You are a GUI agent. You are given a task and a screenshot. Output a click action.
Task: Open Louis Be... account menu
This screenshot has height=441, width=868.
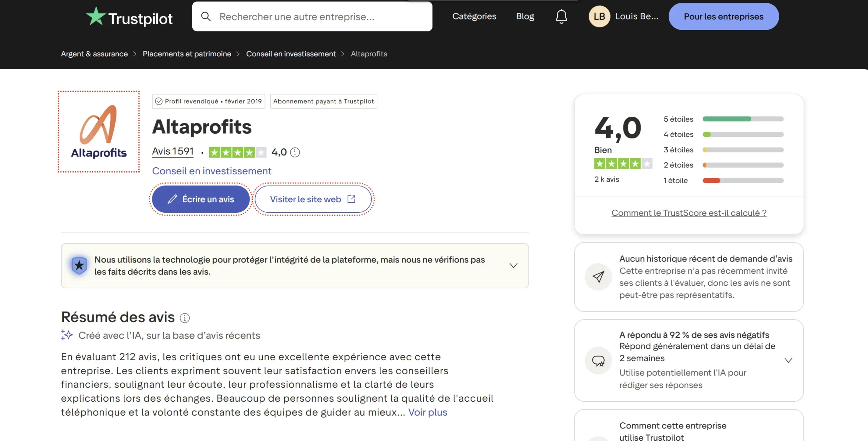[636, 16]
